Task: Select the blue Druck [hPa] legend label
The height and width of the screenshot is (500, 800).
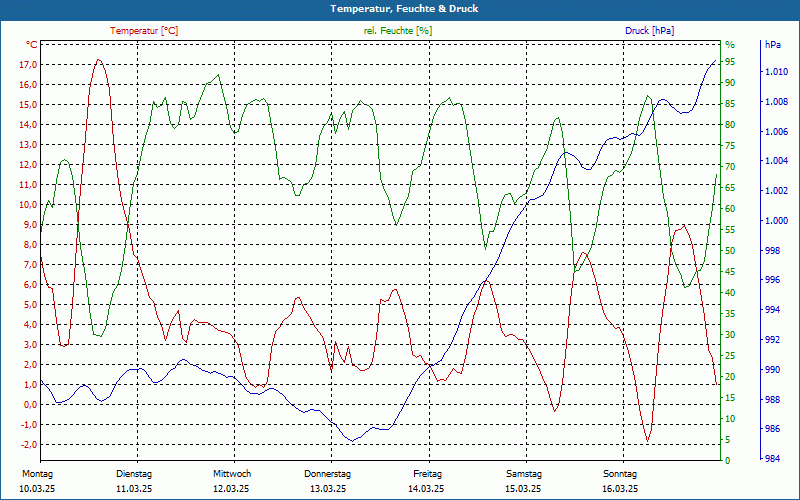Action: (649, 31)
